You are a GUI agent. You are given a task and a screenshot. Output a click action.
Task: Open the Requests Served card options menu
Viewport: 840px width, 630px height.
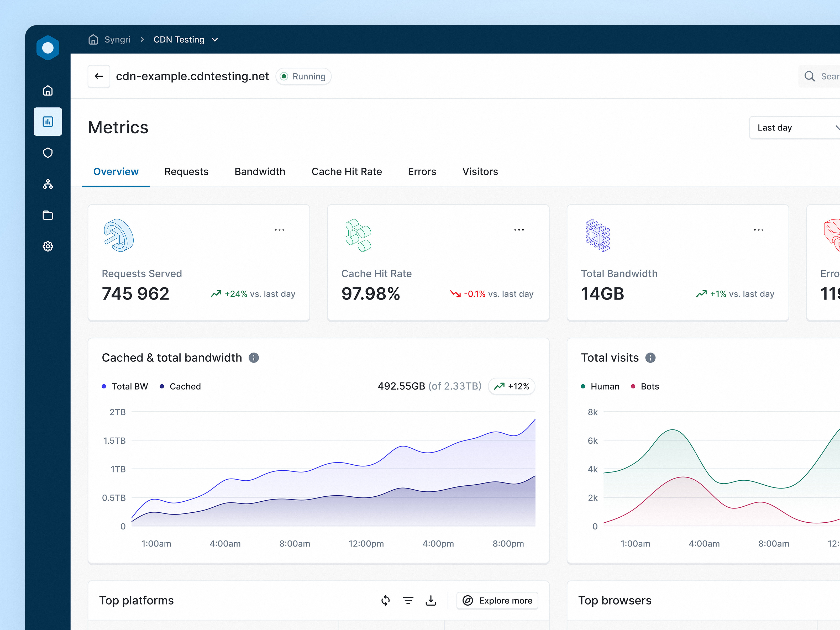[279, 229]
